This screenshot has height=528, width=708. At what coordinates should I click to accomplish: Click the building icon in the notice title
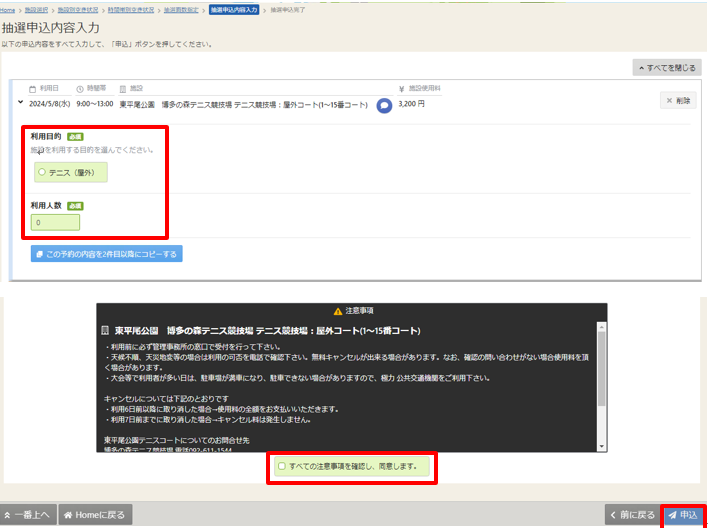[x=105, y=329]
